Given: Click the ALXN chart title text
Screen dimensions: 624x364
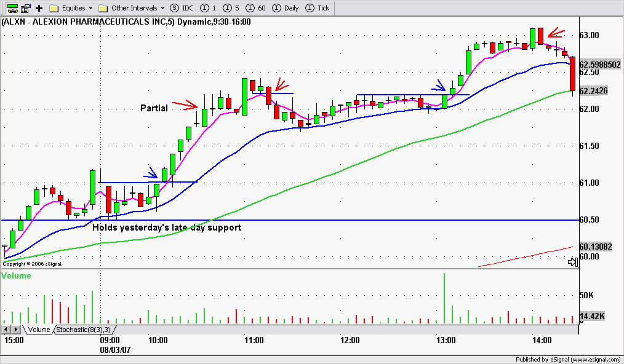Looking at the screenshot, I should point(126,22).
